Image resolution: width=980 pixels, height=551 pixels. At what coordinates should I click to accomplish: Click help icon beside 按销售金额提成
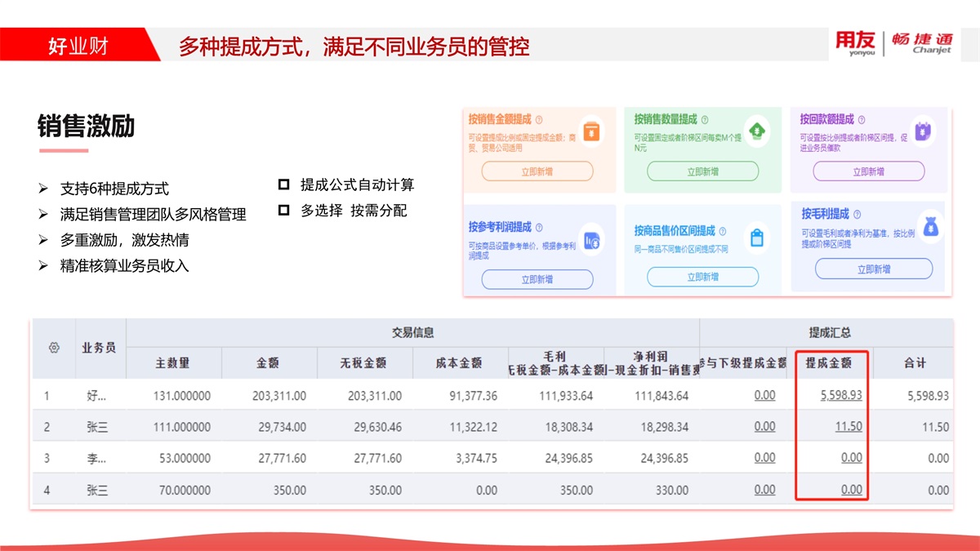point(539,120)
